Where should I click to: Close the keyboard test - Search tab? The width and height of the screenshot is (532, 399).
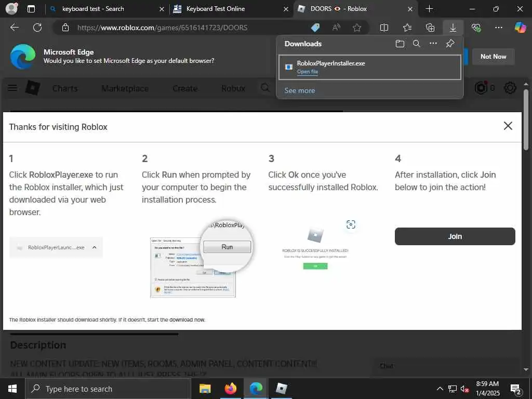coord(162,9)
